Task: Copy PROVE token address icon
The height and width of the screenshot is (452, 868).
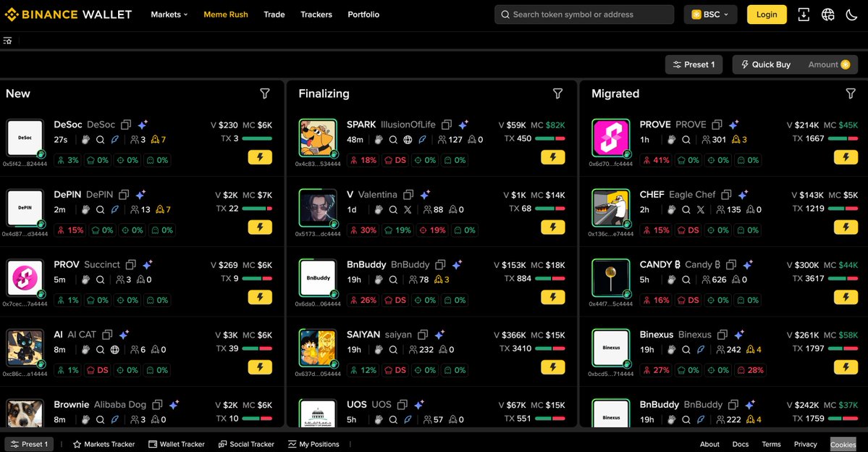Action: click(717, 125)
